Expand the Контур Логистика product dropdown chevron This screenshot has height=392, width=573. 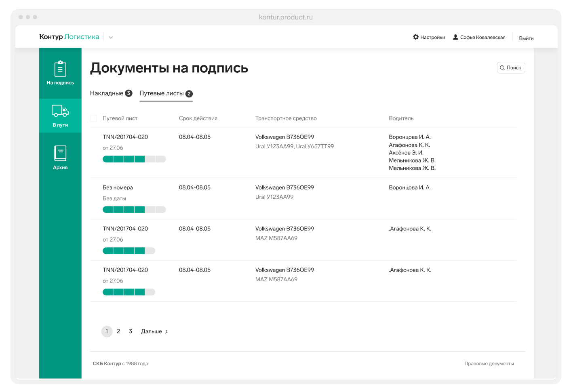pyautogui.click(x=111, y=37)
